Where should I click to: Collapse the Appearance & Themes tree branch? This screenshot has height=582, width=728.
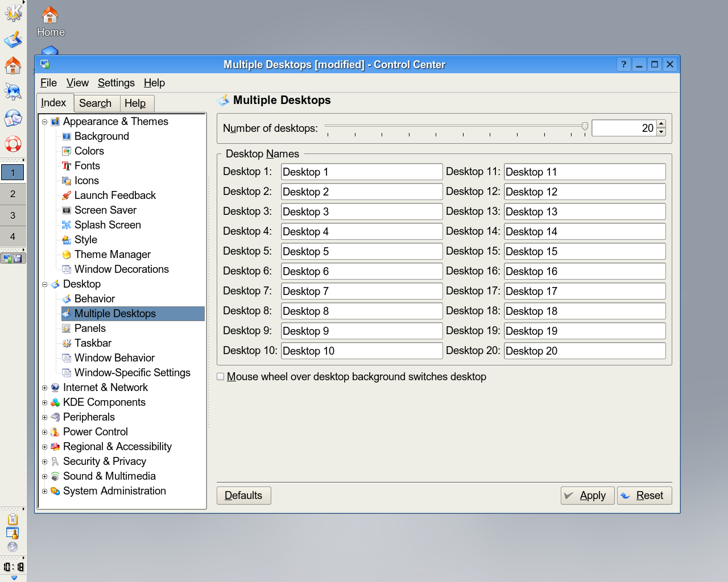(x=44, y=122)
